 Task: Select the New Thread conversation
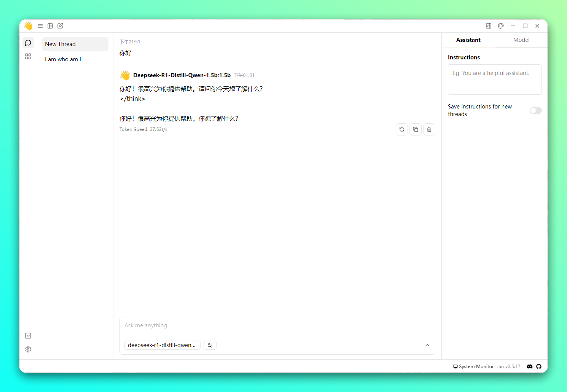pos(75,44)
